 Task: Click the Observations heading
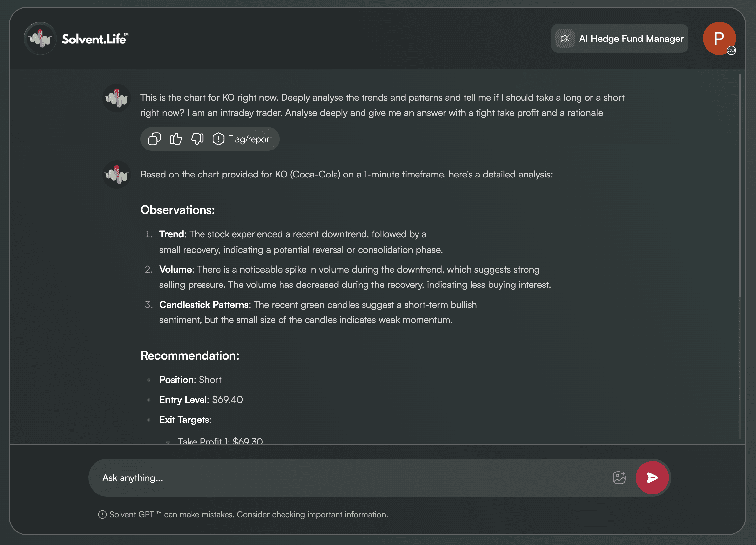tap(177, 210)
